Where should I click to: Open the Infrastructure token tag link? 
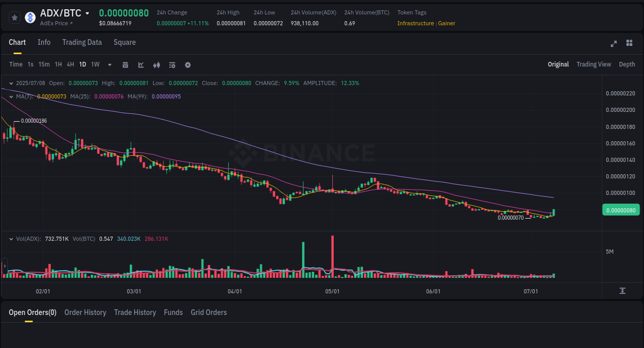(x=415, y=23)
